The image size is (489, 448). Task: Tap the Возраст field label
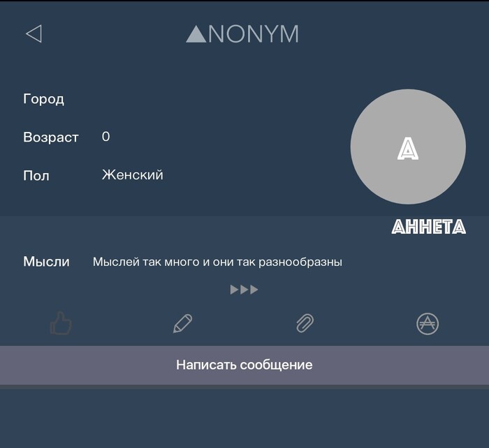click(51, 137)
